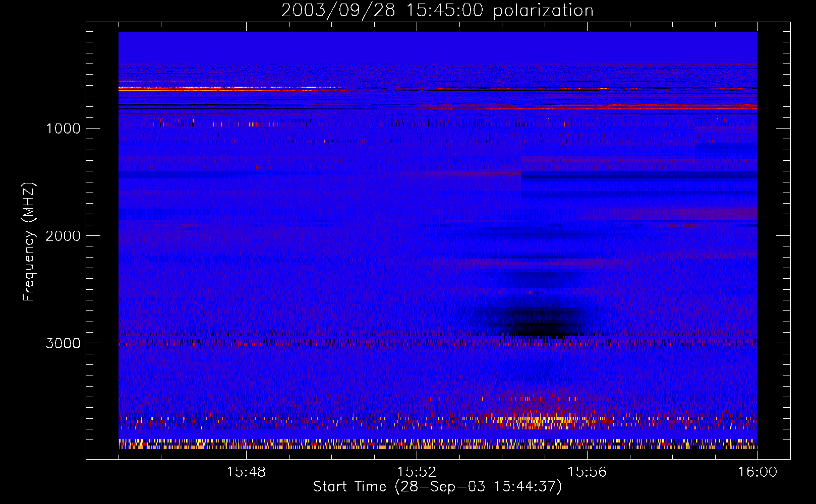The height and width of the screenshot is (504, 816).
Task: Click the 15:52 time tick label
Action: tap(417, 472)
